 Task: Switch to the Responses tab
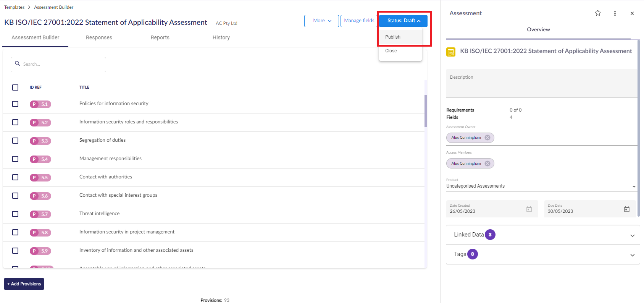[99, 37]
